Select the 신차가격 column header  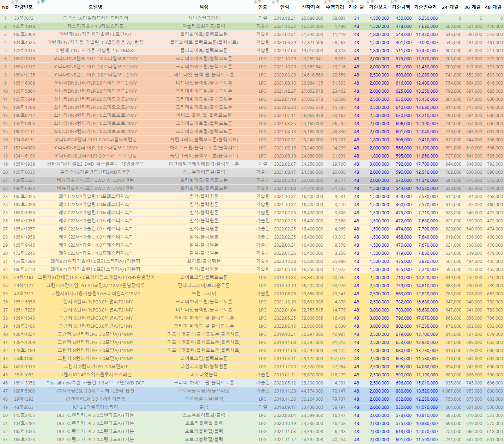pos(311,7)
